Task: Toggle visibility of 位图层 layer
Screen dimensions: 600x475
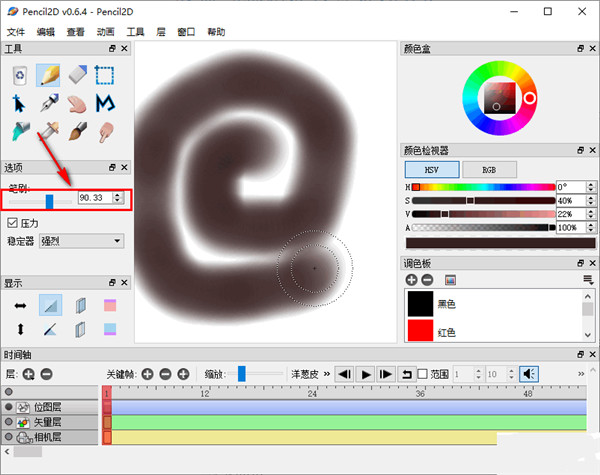Action: tap(9, 408)
